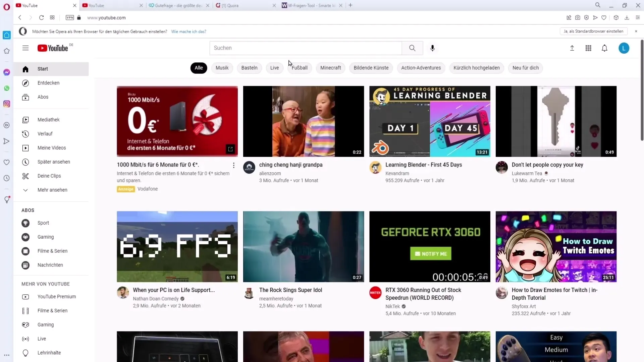This screenshot has height=362, width=644.
Task: Open 'Wie mache ich das?' link
Action: click(x=189, y=32)
